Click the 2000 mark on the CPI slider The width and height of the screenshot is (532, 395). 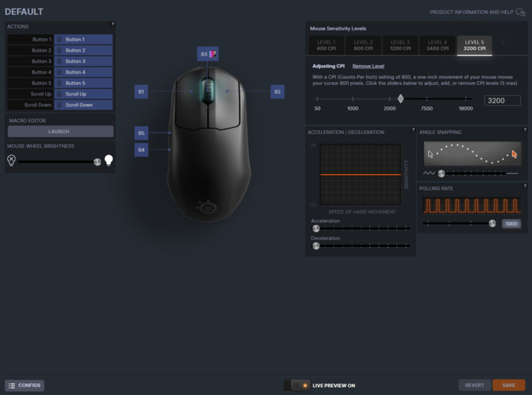[x=390, y=99]
